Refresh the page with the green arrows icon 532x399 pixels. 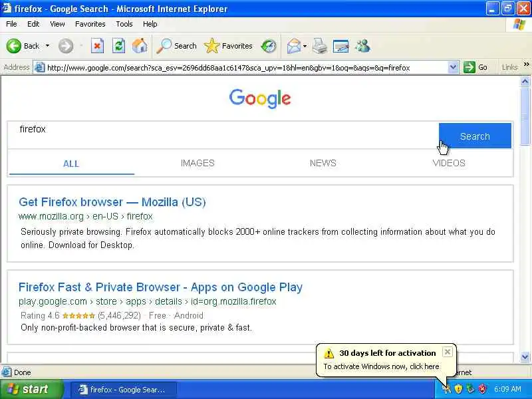[118, 46]
